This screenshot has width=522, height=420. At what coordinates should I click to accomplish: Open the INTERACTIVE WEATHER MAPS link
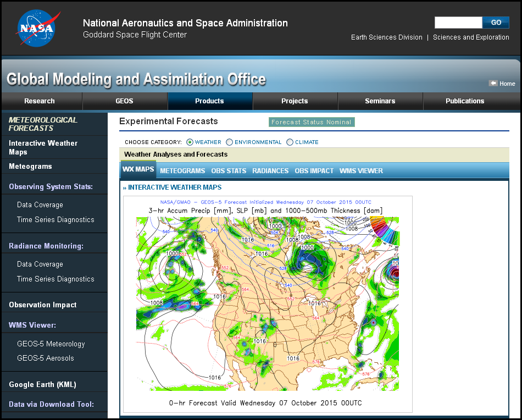tap(175, 187)
